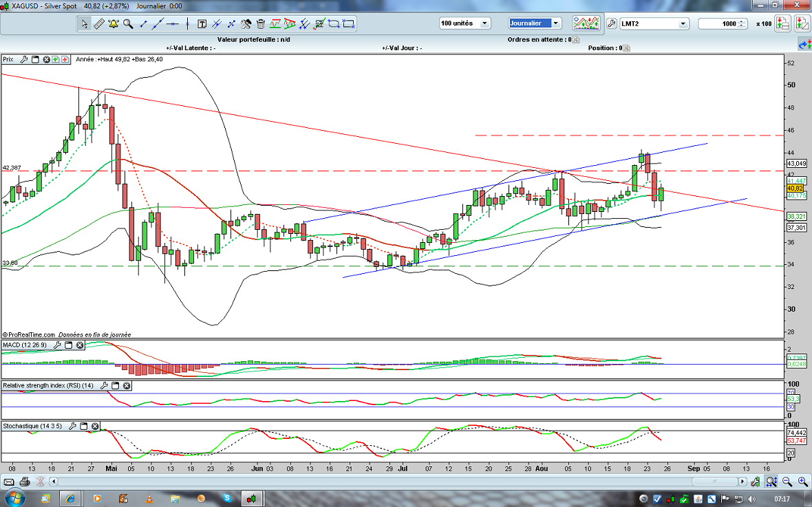Close the Stochastique indicator panel
This screenshot has width=812, height=507.
click(95, 427)
